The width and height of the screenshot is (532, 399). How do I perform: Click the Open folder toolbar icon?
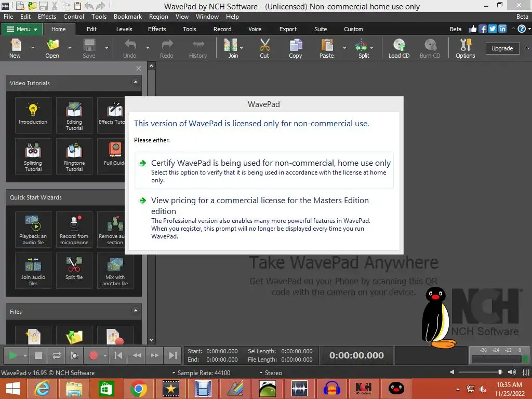click(x=52, y=48)
